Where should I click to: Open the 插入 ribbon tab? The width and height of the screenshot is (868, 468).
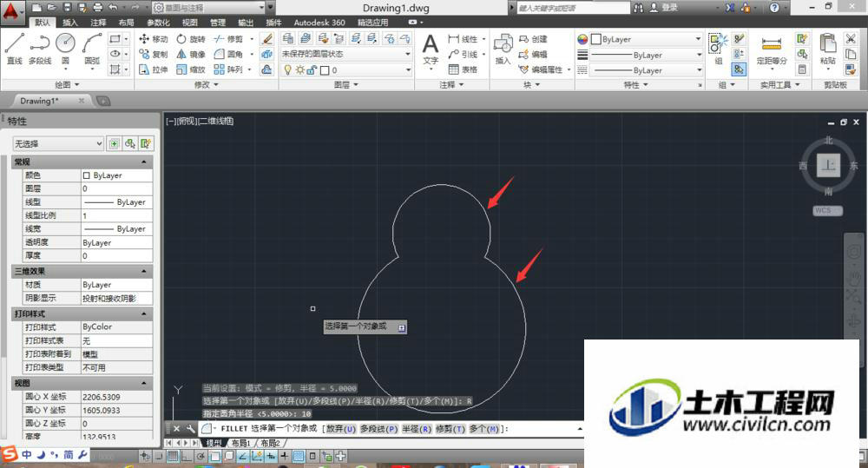70,23
